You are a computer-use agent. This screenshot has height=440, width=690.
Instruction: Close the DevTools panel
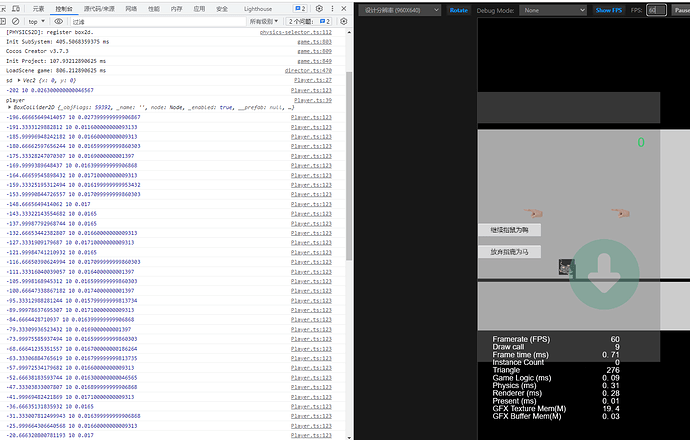pos(344,8)
